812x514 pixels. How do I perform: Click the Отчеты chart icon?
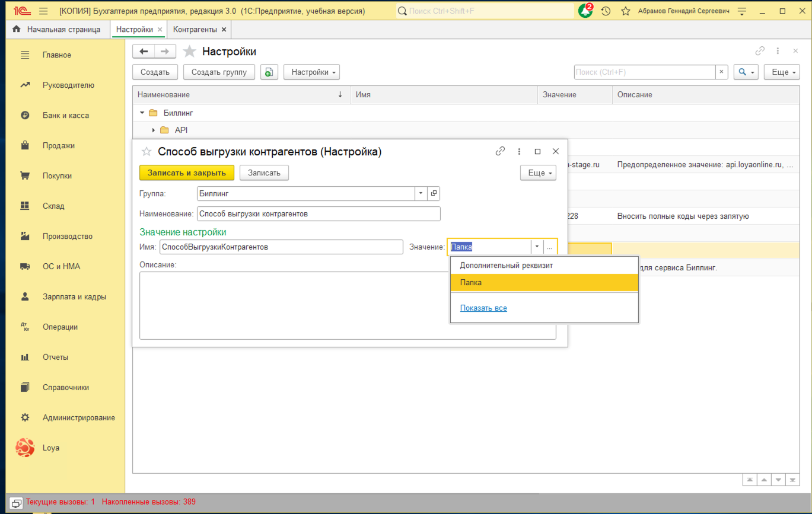(25, 357)
